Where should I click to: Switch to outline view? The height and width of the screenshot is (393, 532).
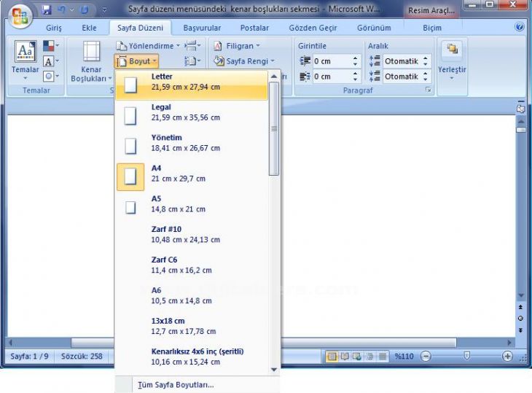[x=369, y=357]
